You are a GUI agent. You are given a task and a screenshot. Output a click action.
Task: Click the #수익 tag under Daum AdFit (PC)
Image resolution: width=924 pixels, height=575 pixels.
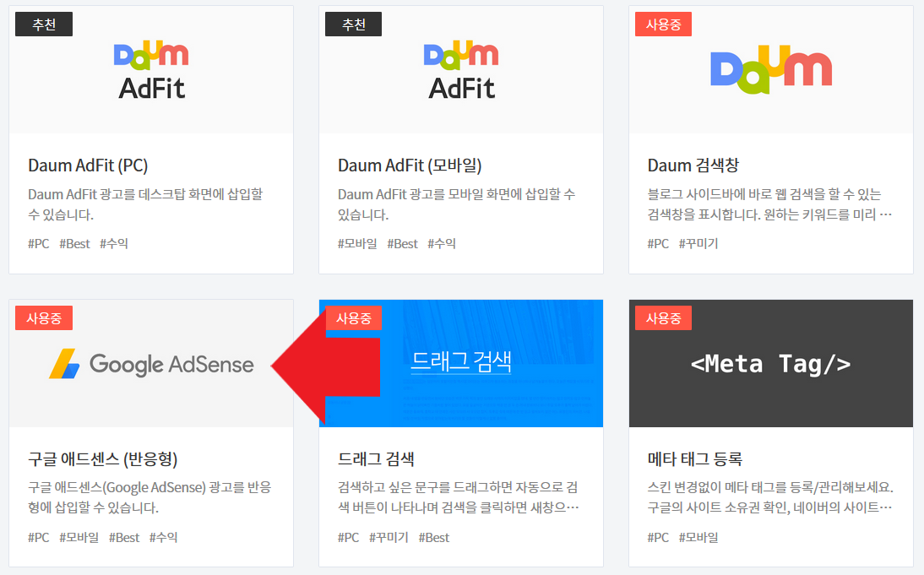click(114, 243)
